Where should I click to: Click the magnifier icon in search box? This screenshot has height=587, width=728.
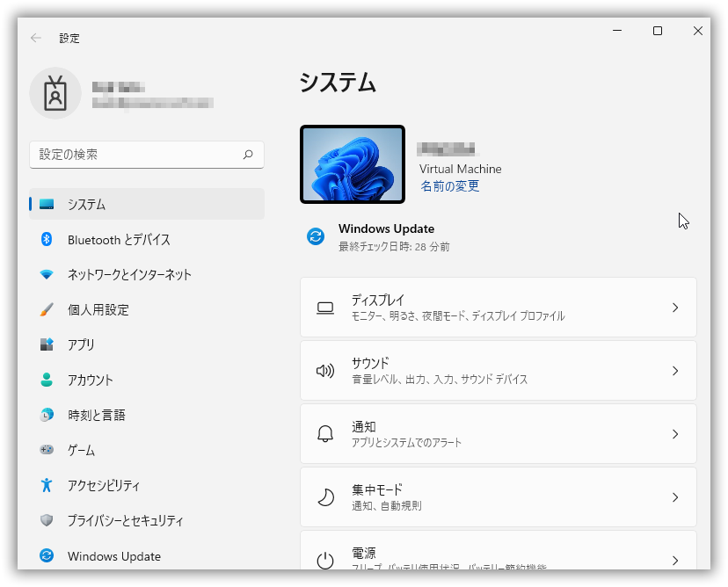point(248,154)
